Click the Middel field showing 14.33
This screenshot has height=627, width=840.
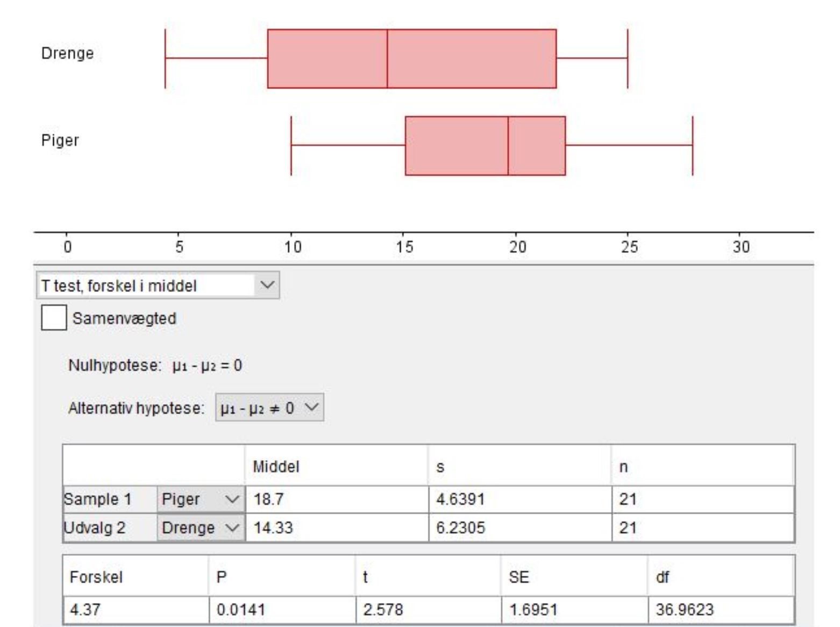[336, 527]
